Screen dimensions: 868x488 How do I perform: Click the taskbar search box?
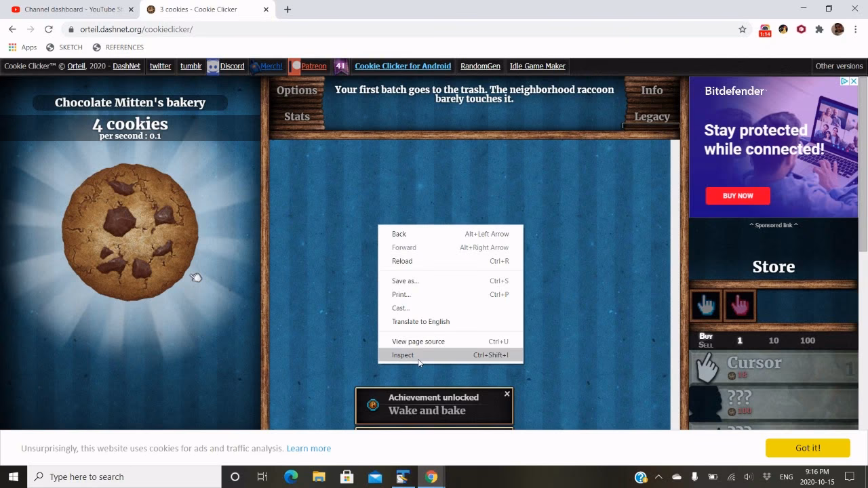click(125, 476)
